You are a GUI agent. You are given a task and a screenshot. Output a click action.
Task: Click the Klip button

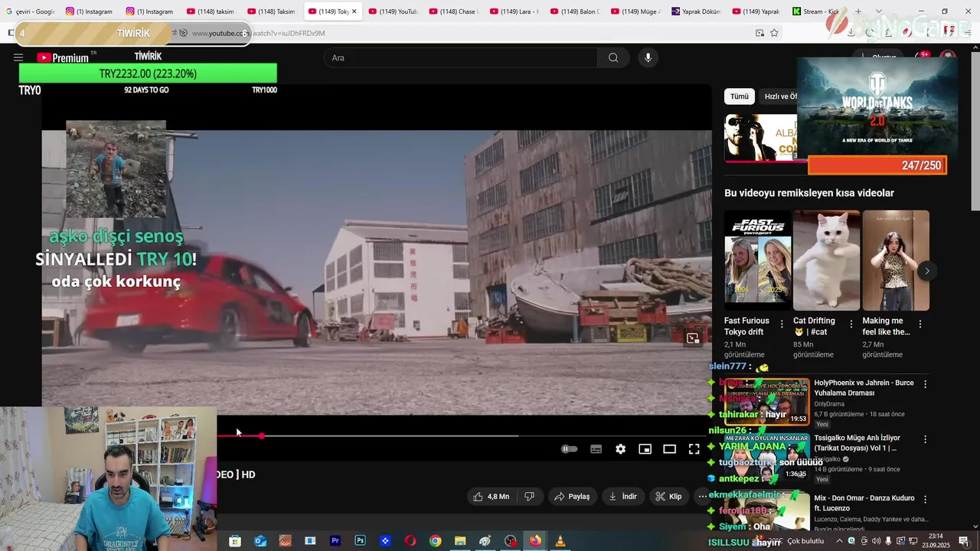coord(668,497)
